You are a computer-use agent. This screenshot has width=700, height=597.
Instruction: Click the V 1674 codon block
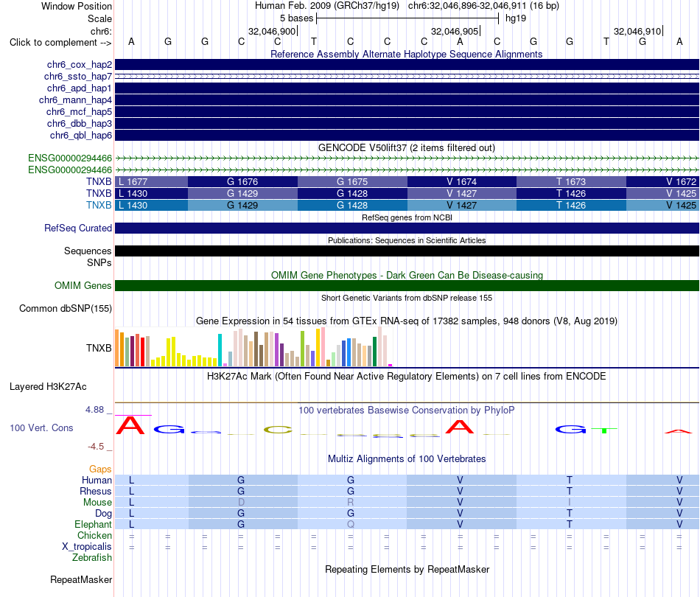461,182
